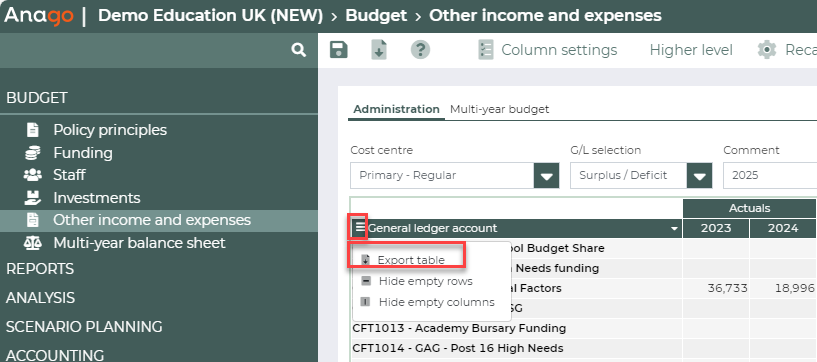Open Staff in the Budget sidebar
Image resolution: width=817 pixels, height=362 pixels.
[x=69, y=175]
